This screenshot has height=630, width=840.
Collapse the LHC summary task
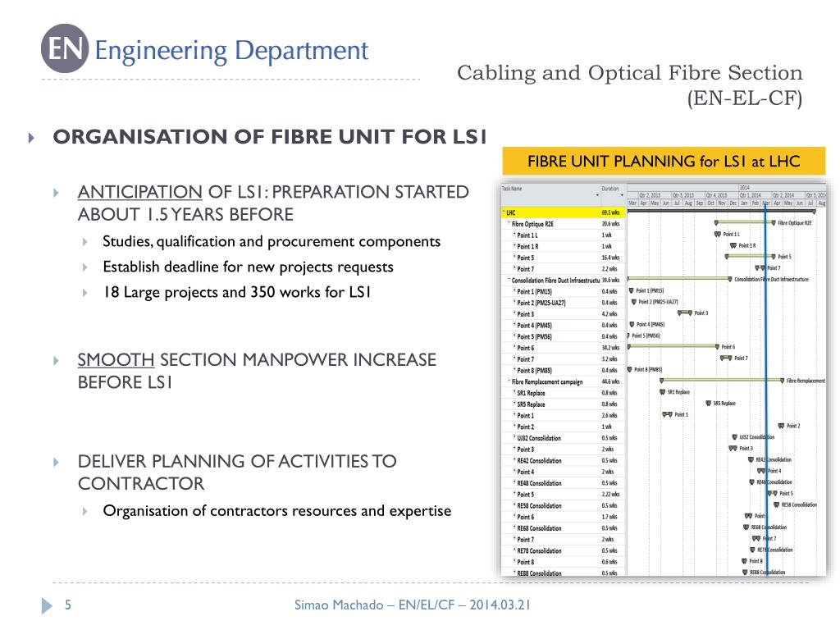click(x=504, y=212)
